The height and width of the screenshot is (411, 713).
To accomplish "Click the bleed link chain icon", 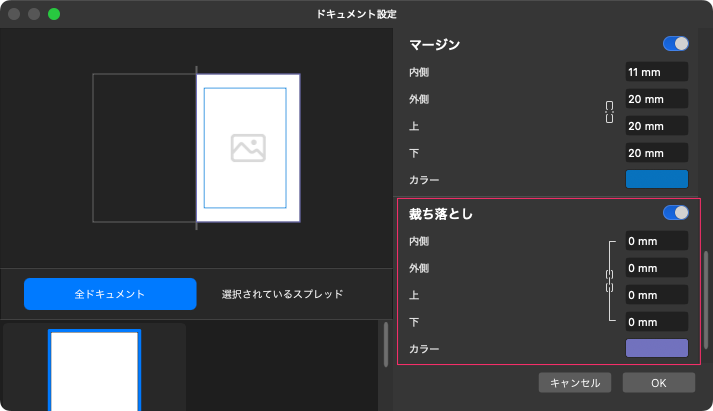I will 609,281.
